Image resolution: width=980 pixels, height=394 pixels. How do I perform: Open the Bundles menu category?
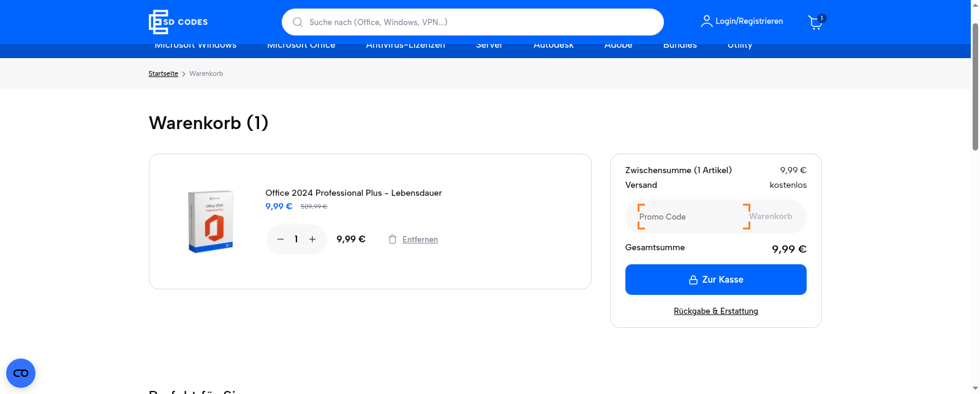coord(680,46)
